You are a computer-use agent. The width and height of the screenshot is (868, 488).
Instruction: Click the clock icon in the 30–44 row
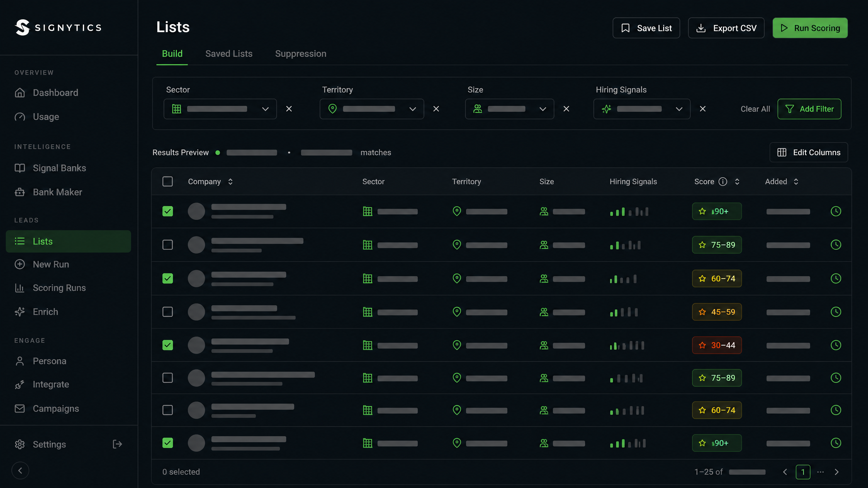coord(836,345)
